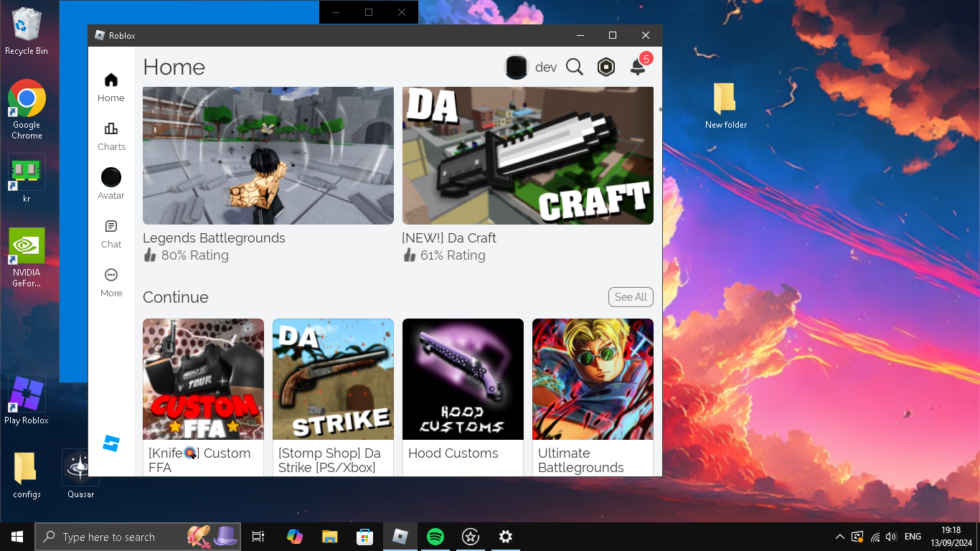The image size is (980, 551).
Task: Open Microsoft Store from the taskbar
Action: 364,537
